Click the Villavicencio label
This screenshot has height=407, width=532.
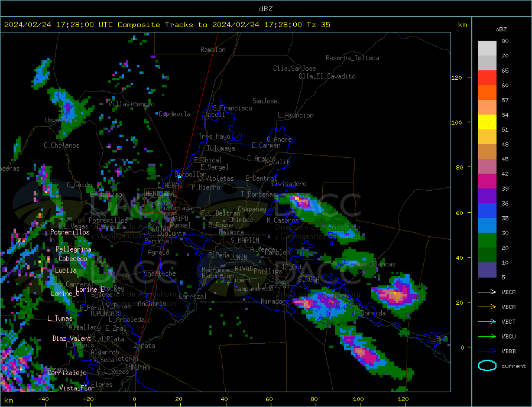131,104
